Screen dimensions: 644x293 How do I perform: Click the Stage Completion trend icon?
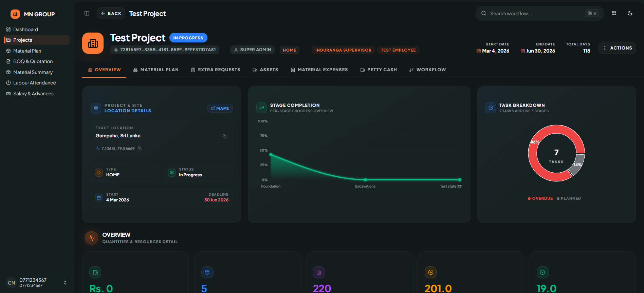261,108
